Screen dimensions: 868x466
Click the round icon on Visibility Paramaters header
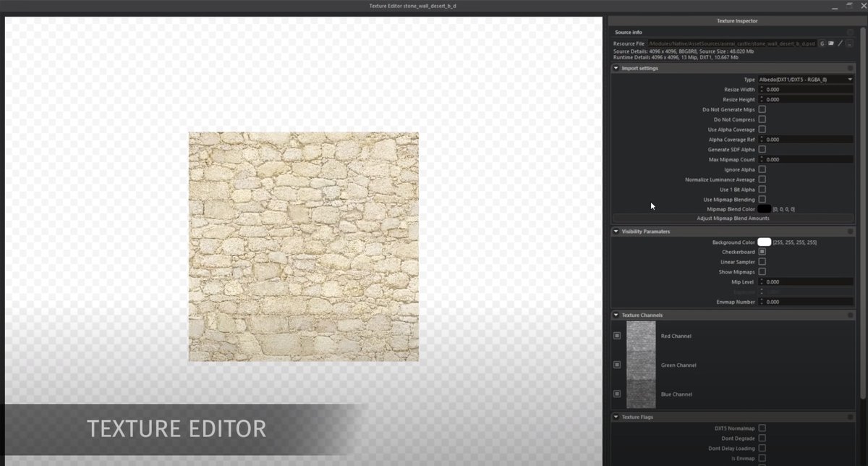click(851, 232)
